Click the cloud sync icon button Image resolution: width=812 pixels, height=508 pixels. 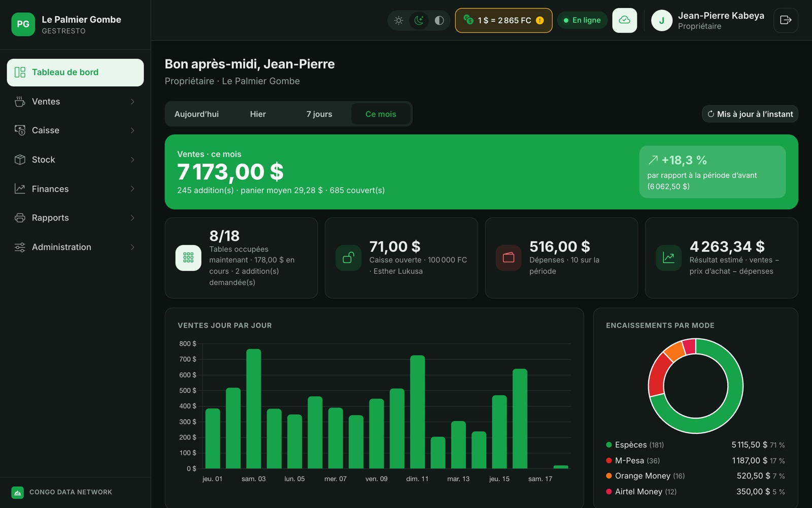pyautogui.click(x=625, y=20)
